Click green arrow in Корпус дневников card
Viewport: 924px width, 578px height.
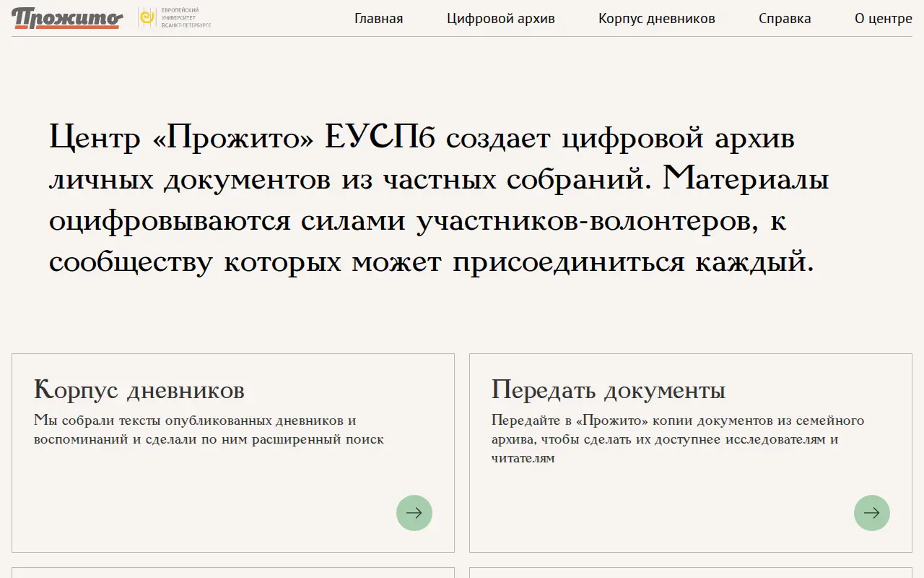click(x=414, y=513)
